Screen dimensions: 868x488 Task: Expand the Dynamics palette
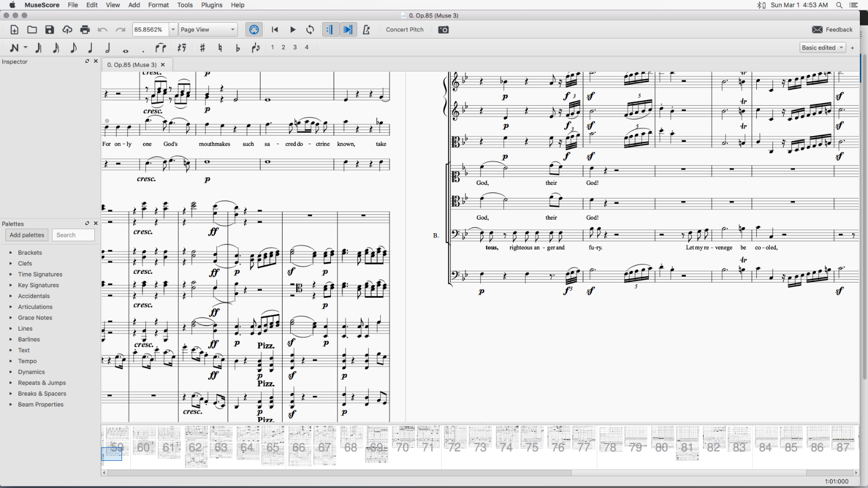[x=10, y=372]
